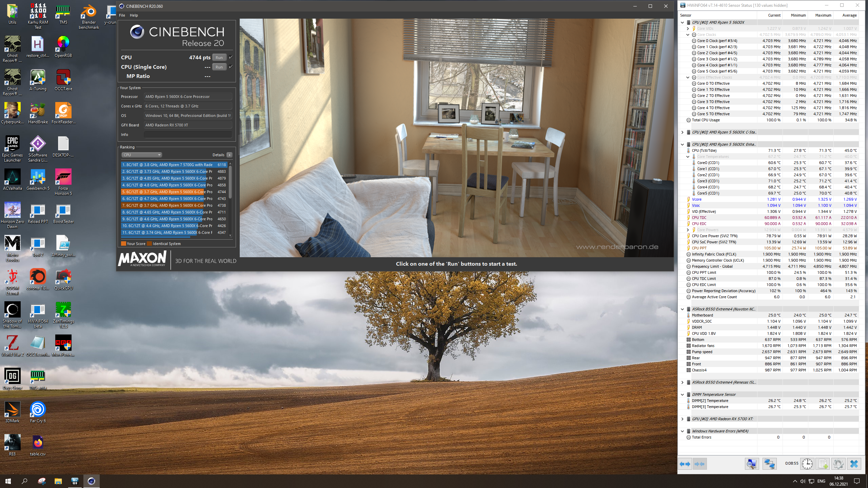Expand the Radeon RX 5700 XT section
Image resolution: width=868 pixels, height=488 pixels.
pos(682,419)
